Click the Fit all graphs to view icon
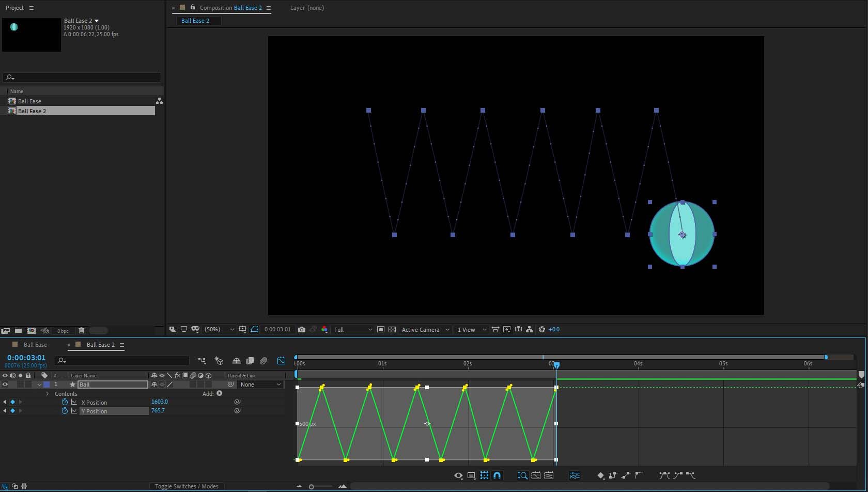Image resolution: width=868 pixels, height=492 pixels. [x=549, y=475]
